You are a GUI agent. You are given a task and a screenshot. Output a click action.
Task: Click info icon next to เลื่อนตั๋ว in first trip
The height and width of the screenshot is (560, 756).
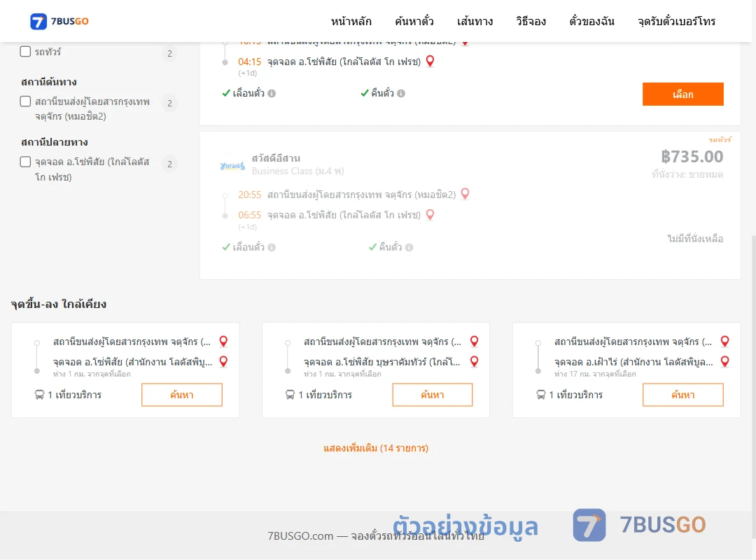coord(272,94)
